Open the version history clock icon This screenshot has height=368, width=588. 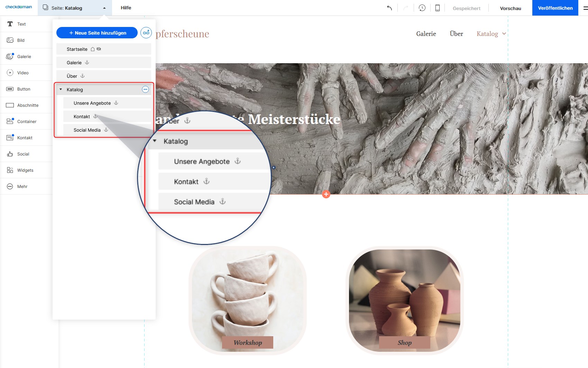click(422, 8)
